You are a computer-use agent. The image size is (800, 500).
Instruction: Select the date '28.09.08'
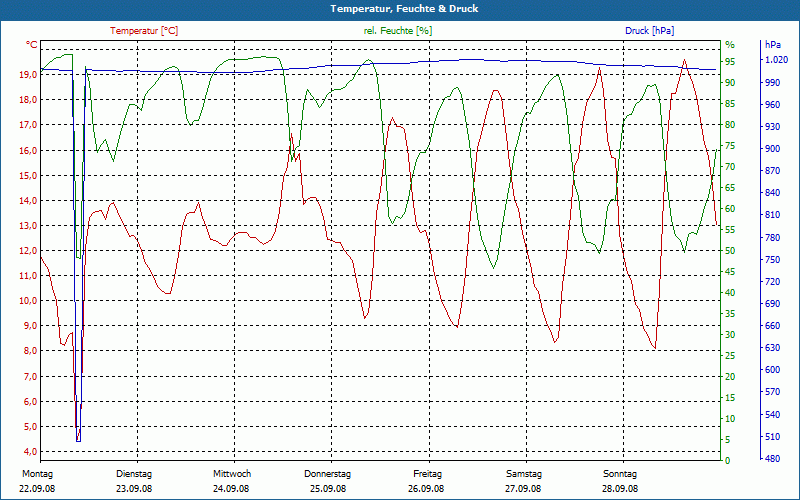(x=620, y=489)
